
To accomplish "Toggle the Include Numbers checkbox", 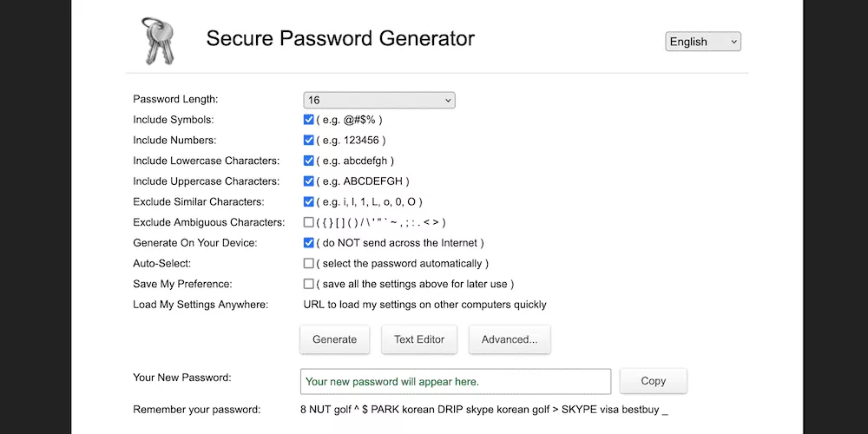I will [308, 140].
